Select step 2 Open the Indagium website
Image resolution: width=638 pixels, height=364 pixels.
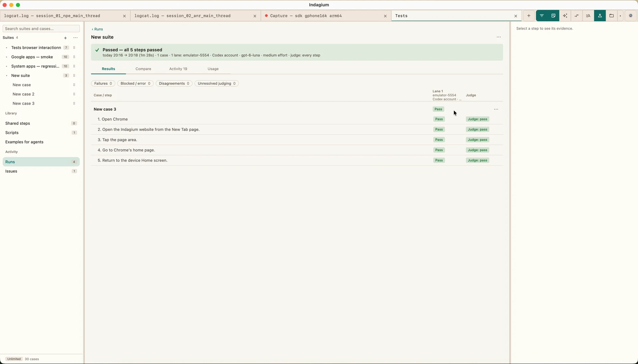(x=297, y=130)
